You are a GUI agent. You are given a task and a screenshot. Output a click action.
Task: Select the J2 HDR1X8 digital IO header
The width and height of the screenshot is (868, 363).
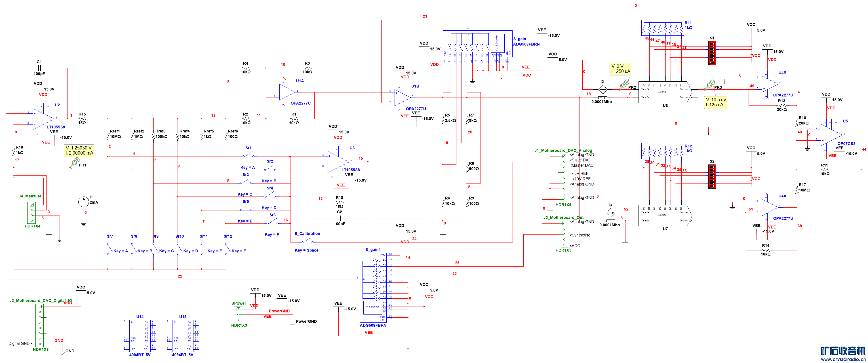pyautogui.click(x=40, y=325)
